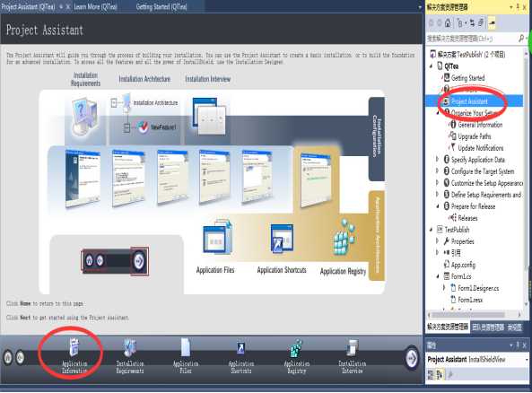The image size is (532, 393).
Task: Click the categorized view icon in Properties panel
Action: [x=431, y=375]
